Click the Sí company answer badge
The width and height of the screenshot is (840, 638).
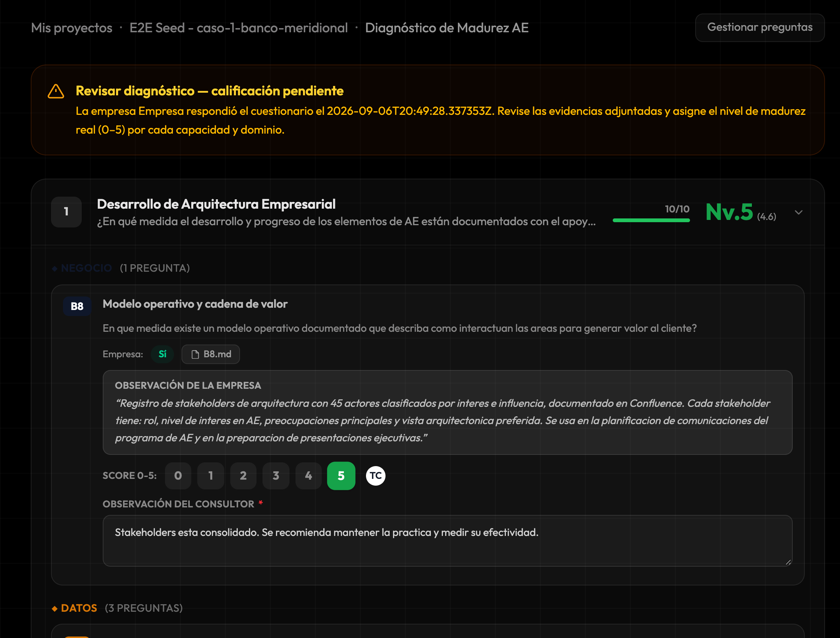pos(162,354)
